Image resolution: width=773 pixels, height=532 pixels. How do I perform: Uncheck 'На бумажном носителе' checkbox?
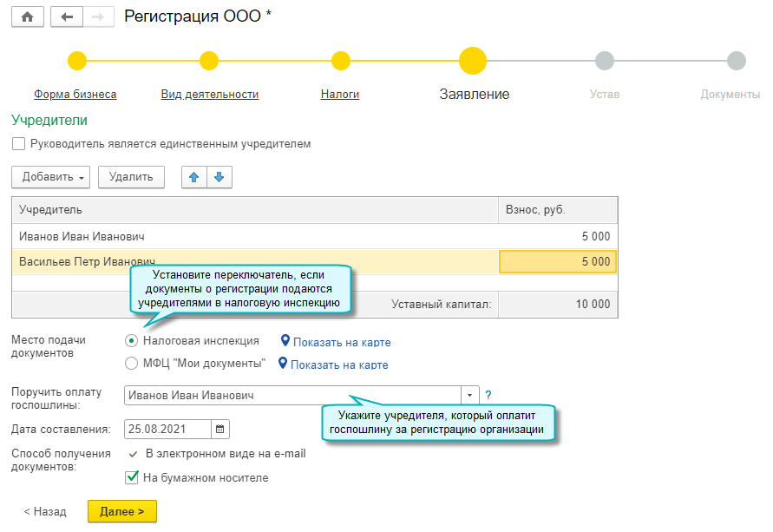pos(133,477)
